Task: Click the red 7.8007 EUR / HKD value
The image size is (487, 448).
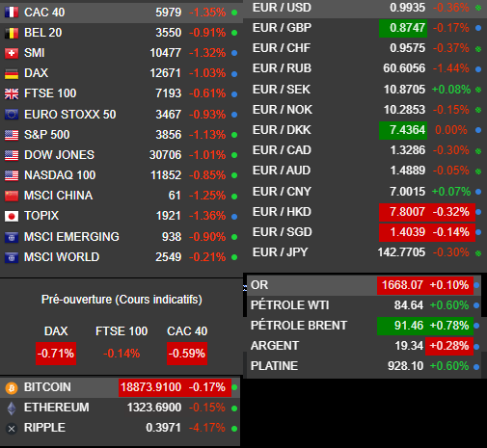Action: 407,212
